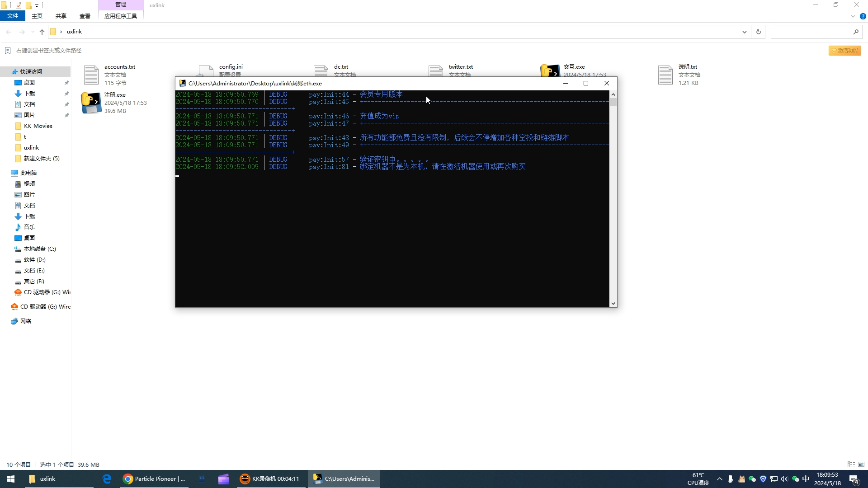Open the taskbar clock and date
This screenshot has width=868, height=488.
coord(827,479)
